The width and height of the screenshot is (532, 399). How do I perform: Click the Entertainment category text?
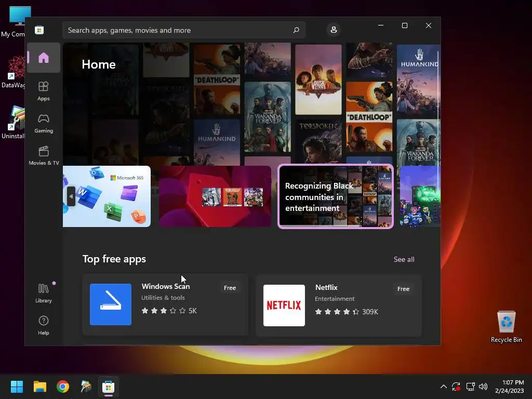coord(335,299)
